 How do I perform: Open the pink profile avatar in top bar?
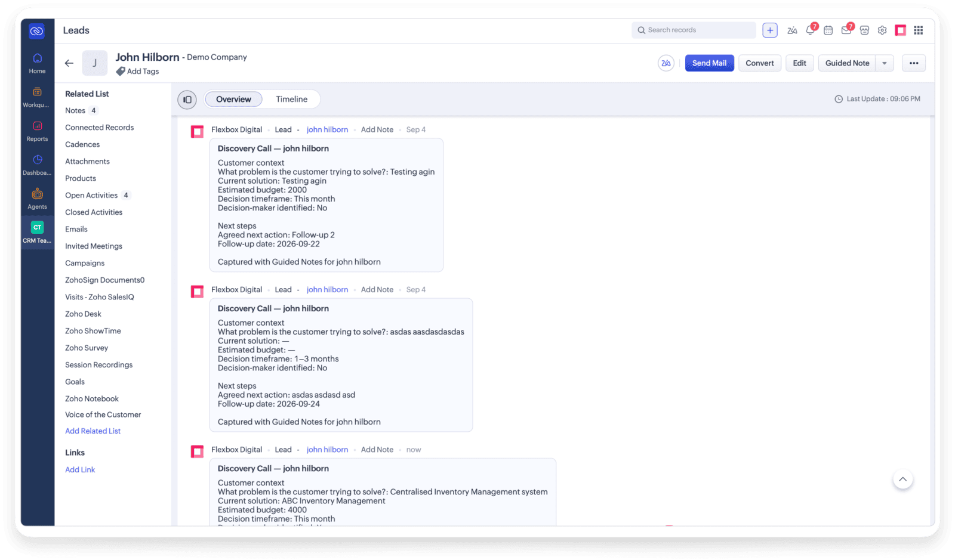(x=900, y=30)
